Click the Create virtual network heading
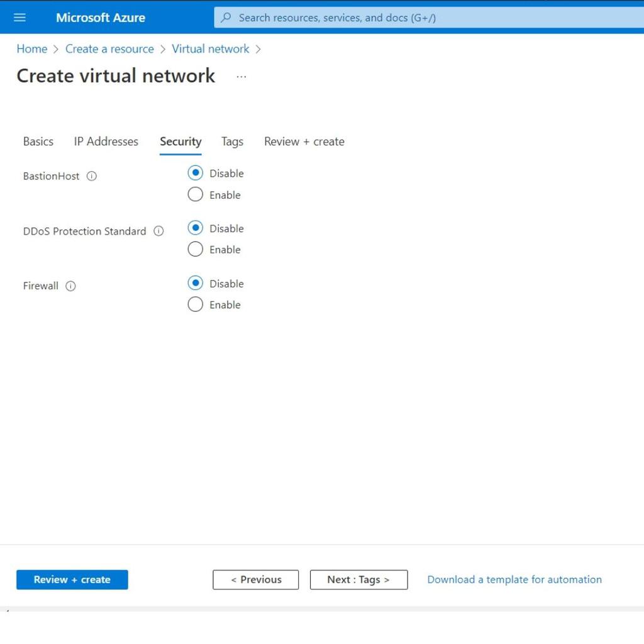Viewport: 644px width, 644px height. pyautogui.click(x=116, y=76)
